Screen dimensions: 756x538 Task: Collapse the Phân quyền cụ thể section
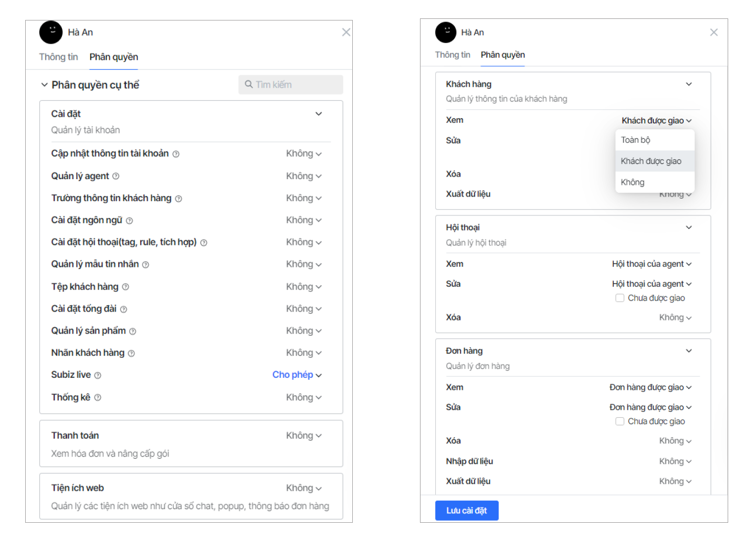45,85
